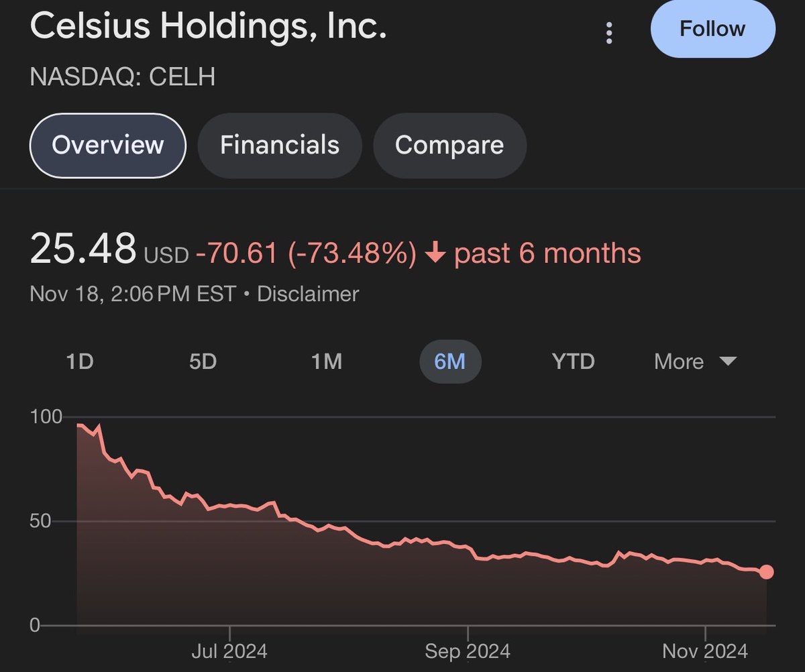The width and height of the screenshot is (805, 672).
Task: Click the Sep 2024 axis label
Action: click(x=468, y=651)
